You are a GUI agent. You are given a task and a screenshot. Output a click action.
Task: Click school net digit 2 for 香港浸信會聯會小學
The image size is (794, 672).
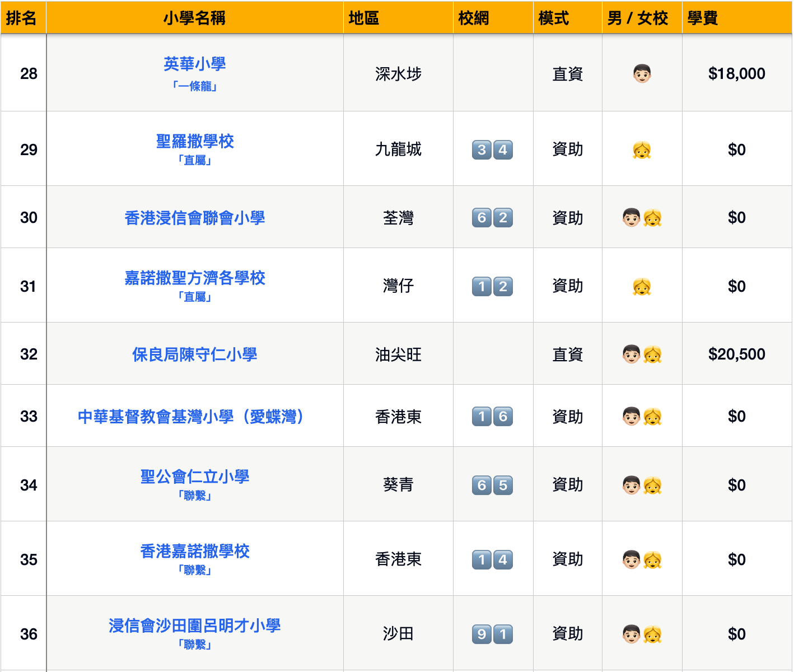pyautogui.click(x=503, y=218)
